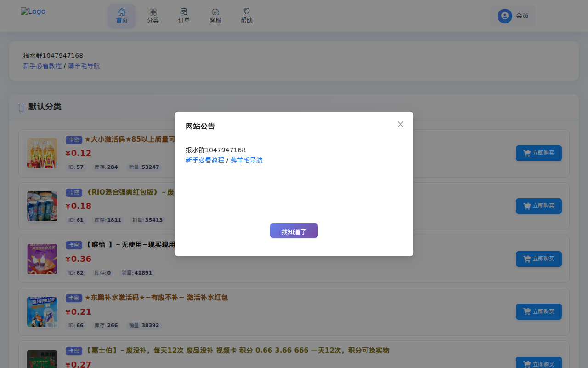Screen dimensions: 588x368
Task: Click 立即购买 on the RIO ¥0.18 item
Action: click(538, 206)
